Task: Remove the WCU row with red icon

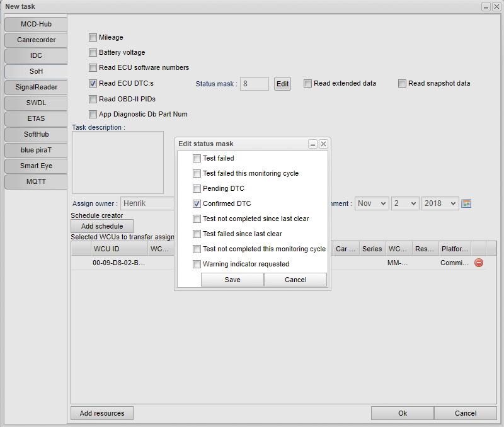Action: [x=478, y=263]
